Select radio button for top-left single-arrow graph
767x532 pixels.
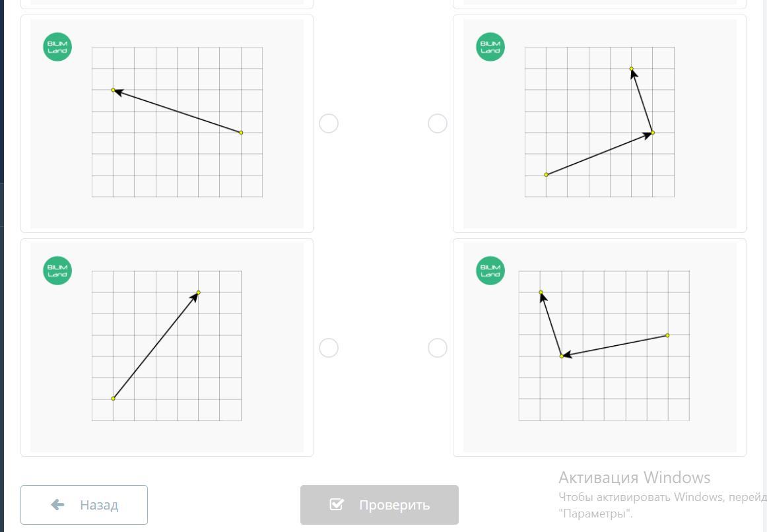(x=329, y=123)
